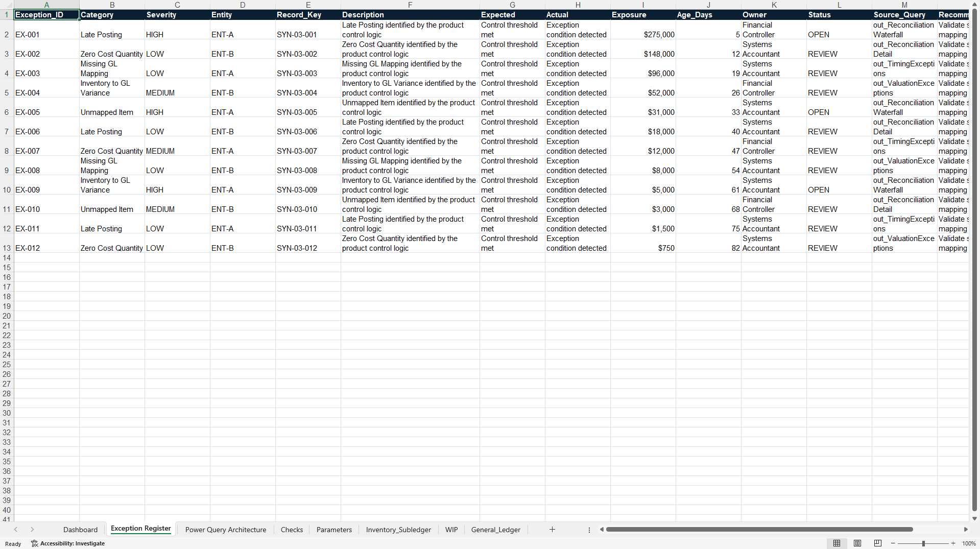This screenshot has width=980, height=549.
Task: Switch to Page Break Preview icon
Action: tap(878, 543)
